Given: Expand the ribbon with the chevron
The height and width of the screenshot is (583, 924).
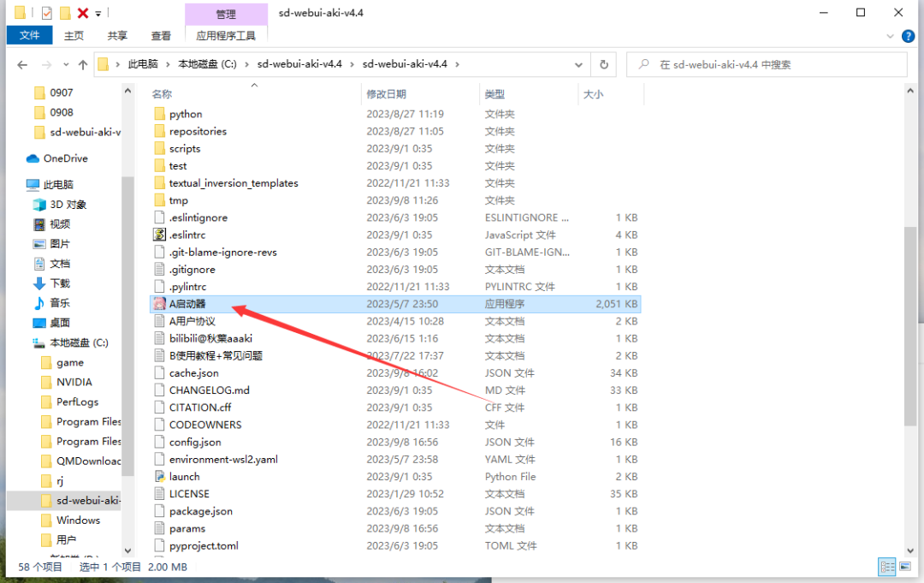Looking at the screenshot, I should coord(891,36).
